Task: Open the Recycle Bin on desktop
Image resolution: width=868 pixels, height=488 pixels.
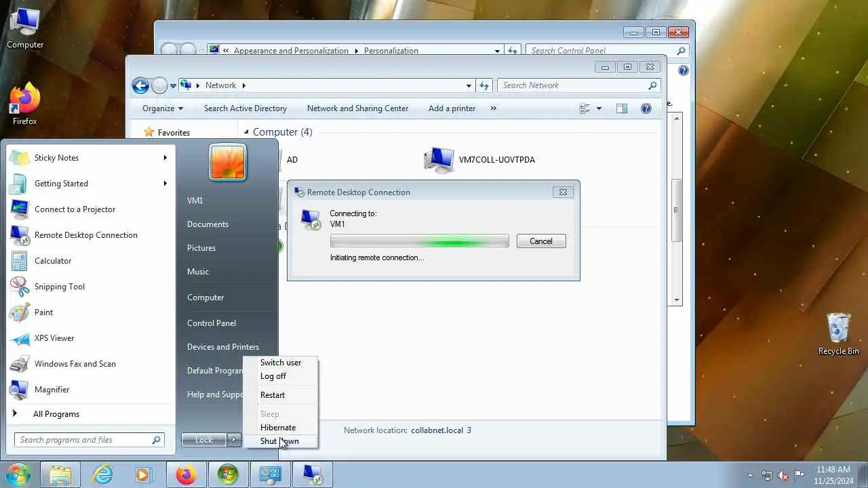Action: [839, 333]
